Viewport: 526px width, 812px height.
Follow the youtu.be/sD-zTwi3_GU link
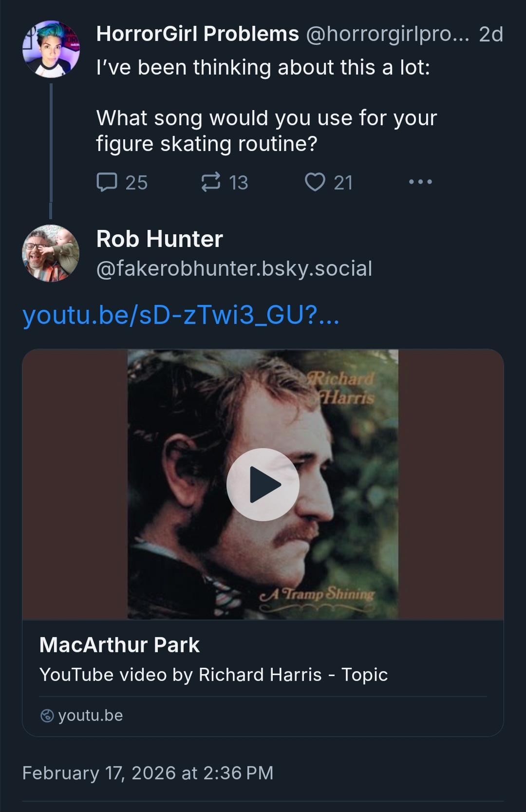(181, 315)
